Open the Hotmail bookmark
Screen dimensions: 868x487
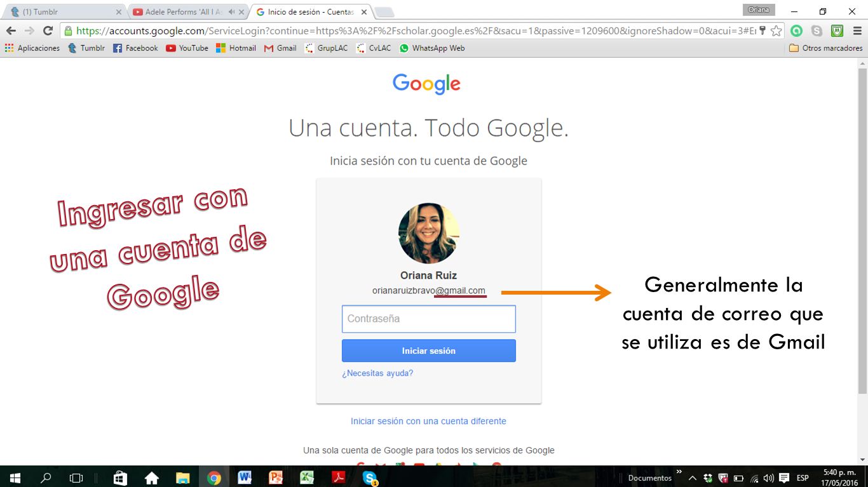pos(236,48)
